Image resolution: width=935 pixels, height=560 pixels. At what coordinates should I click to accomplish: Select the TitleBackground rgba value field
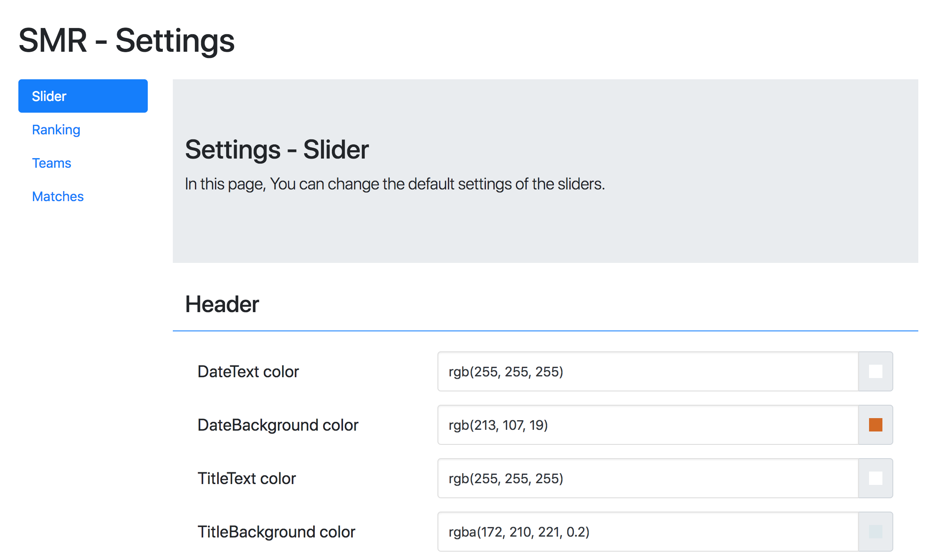[647, 532]
